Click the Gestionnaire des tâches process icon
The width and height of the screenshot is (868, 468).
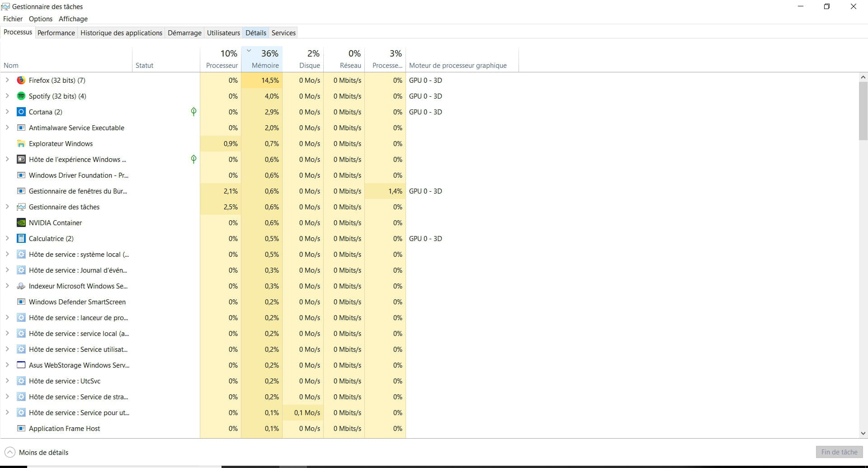tap(21, 207)
